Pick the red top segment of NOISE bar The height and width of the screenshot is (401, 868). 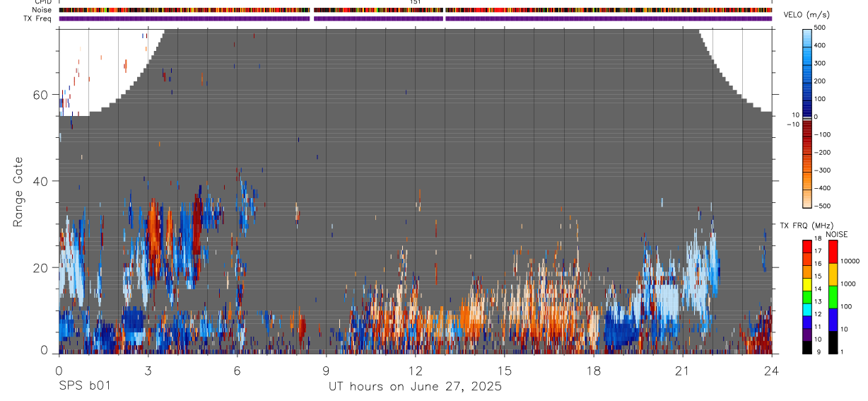click(833, 252)
